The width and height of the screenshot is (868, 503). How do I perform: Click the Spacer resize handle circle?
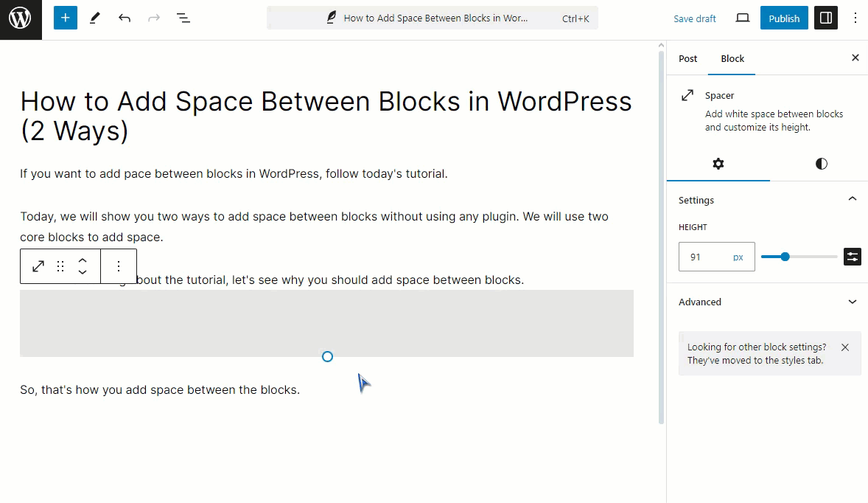coord(327,357)
